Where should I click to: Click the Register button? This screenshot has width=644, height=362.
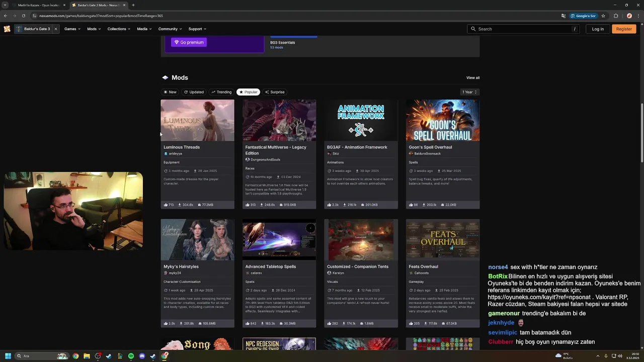pyautogui.click(x=624, y=29)
